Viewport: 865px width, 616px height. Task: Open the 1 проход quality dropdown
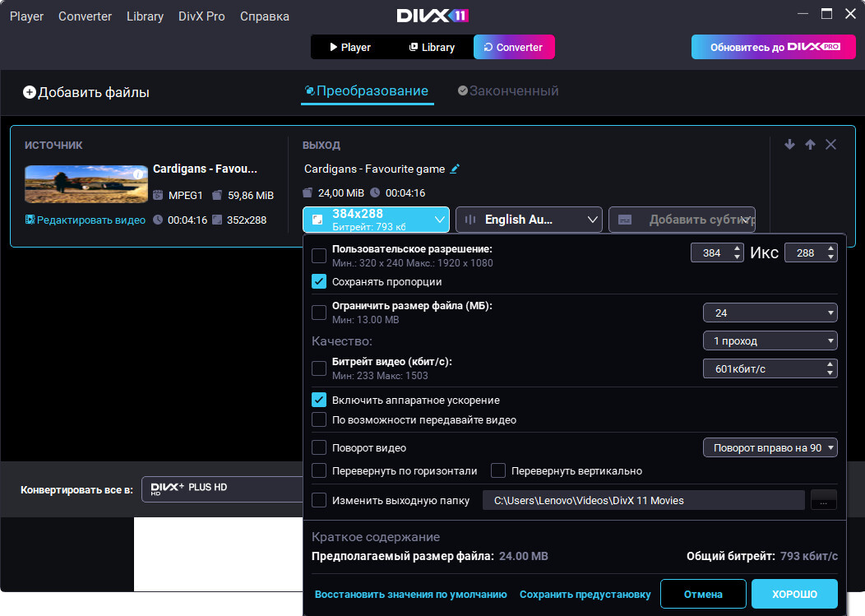[770, 340]
